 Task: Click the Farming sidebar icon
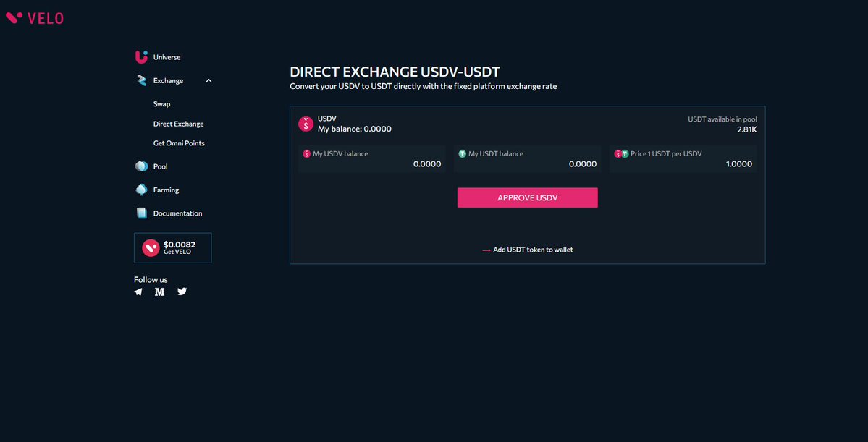(x=142, y=190)
